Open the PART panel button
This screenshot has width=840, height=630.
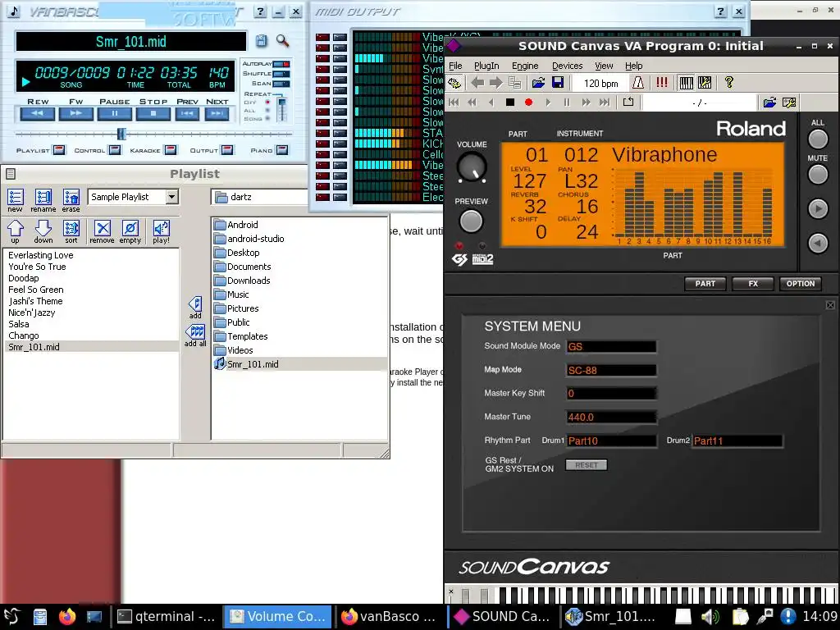tap(705, 283)
